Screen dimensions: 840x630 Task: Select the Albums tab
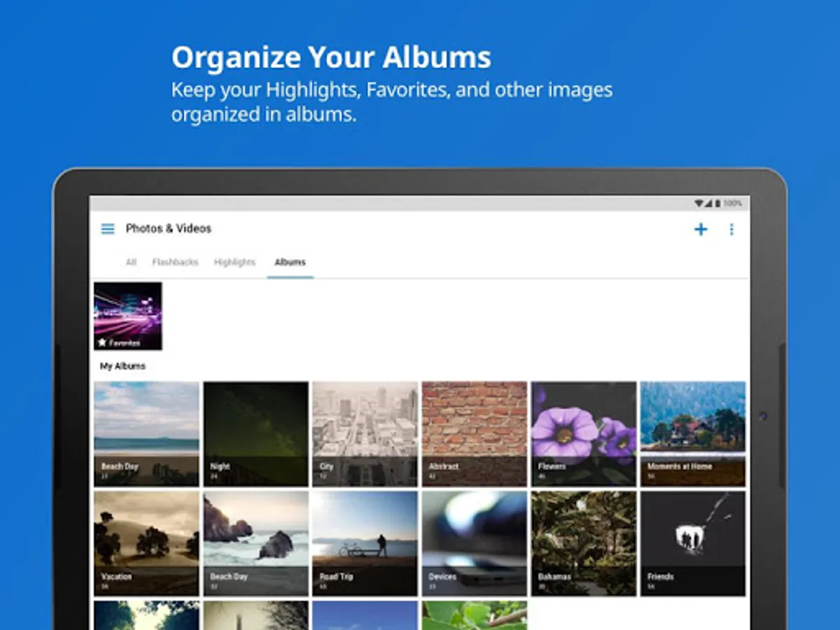(290, 262)
